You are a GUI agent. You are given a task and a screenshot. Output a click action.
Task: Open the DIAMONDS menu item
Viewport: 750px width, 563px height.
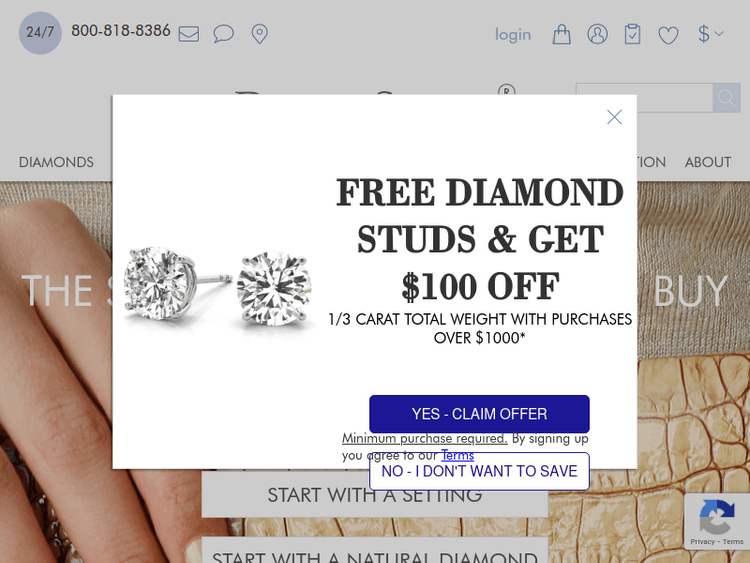pyautogui.click(x=56, y=162)
